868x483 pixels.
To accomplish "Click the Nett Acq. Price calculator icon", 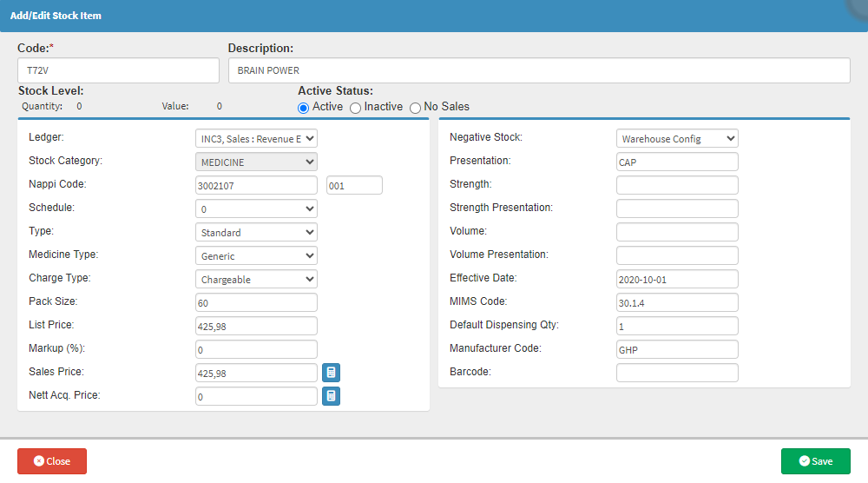I will point(331,396).
